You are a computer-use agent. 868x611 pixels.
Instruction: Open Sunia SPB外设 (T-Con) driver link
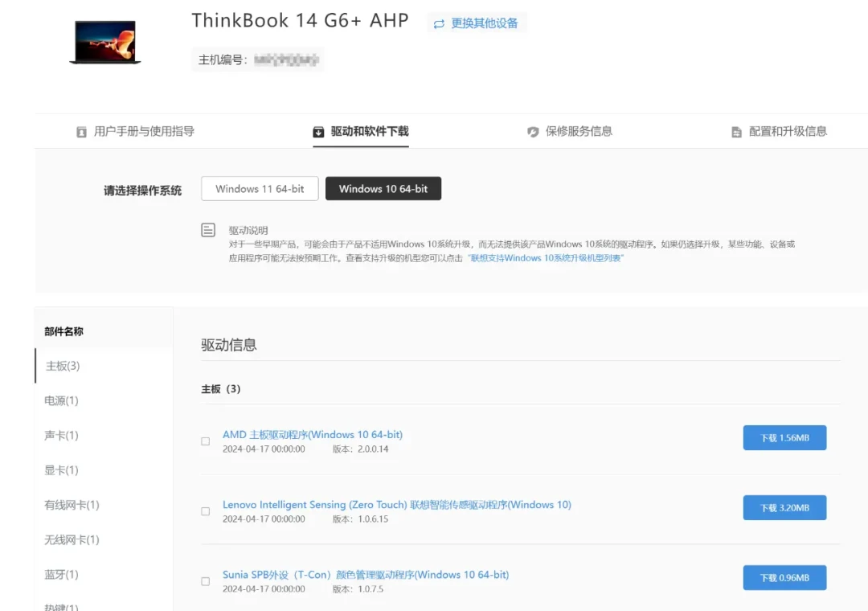click(x=366, y=575)
